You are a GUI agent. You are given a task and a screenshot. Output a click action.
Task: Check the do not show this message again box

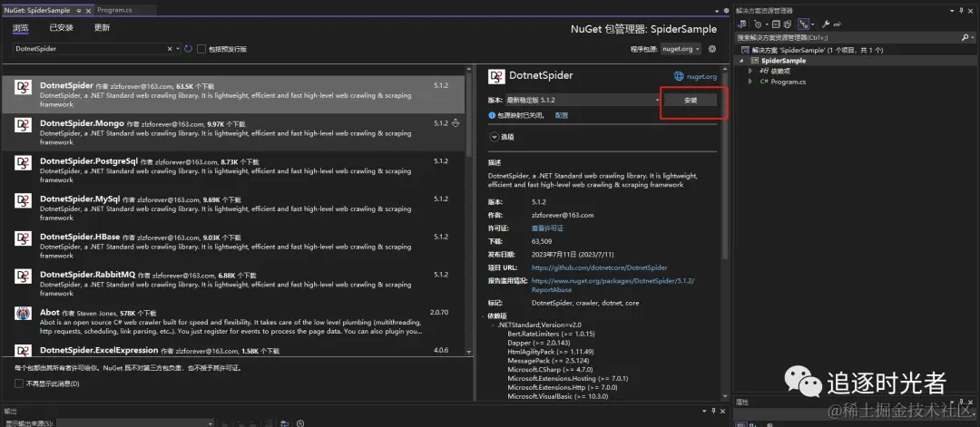click(19, 383)
